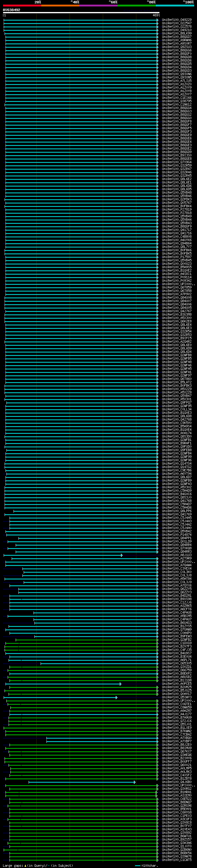
Task: Select the UniRef100_C6E522 label
Action: (177, 799)
